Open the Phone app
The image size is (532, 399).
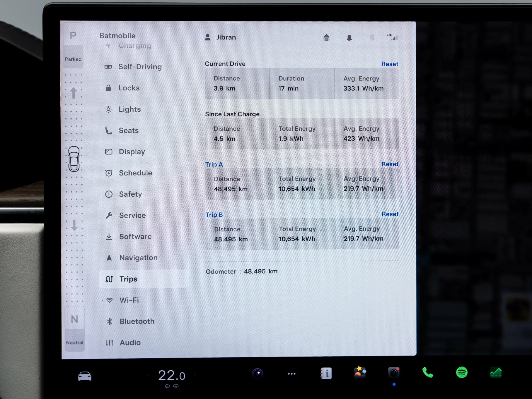coord(428,373)
